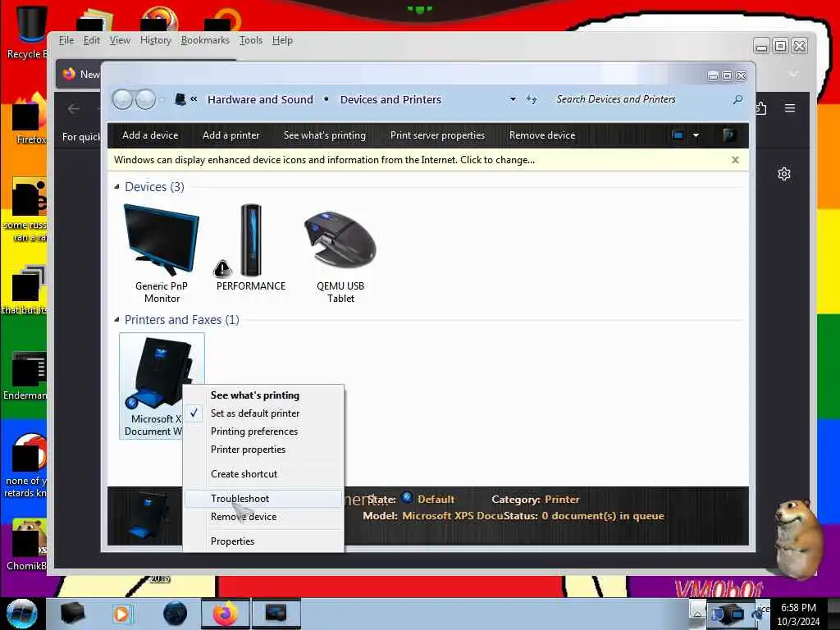Open the Firefox Bookmarks menu

tap(205, 40)
